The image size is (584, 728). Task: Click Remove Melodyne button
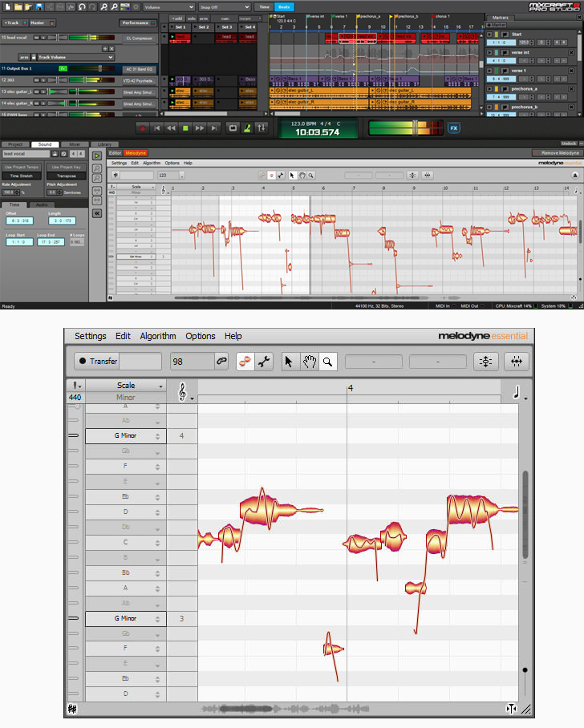click(557, 153)
